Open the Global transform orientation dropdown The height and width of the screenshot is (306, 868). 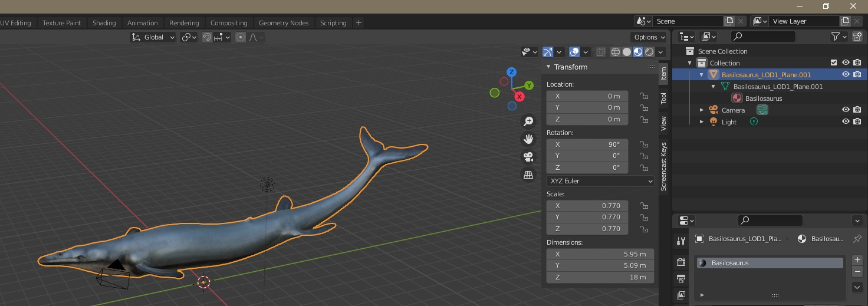coord(153,37)
